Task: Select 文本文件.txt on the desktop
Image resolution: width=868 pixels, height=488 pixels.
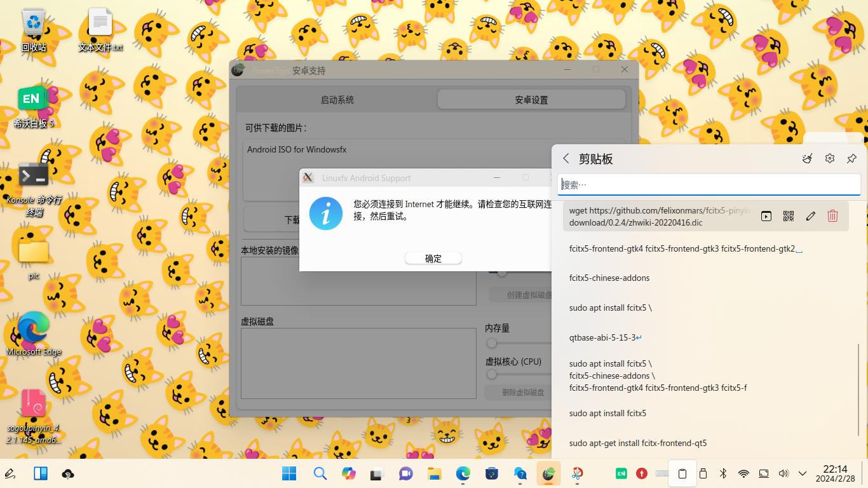Action: coord(100,30)
